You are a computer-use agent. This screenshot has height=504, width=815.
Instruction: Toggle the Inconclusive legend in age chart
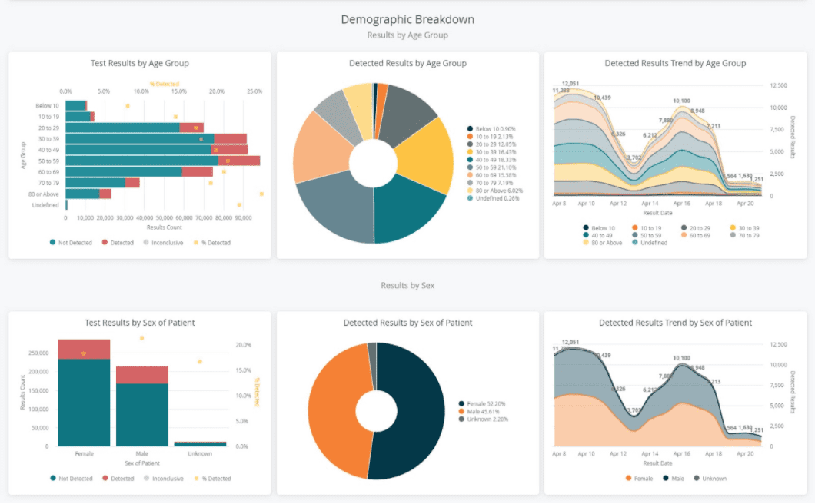click(x=163, y=243)
